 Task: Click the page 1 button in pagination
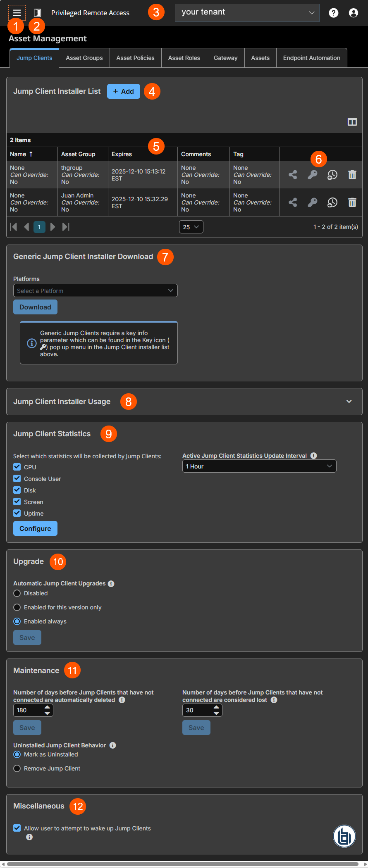pyautogui.click(x=39, y=227)
